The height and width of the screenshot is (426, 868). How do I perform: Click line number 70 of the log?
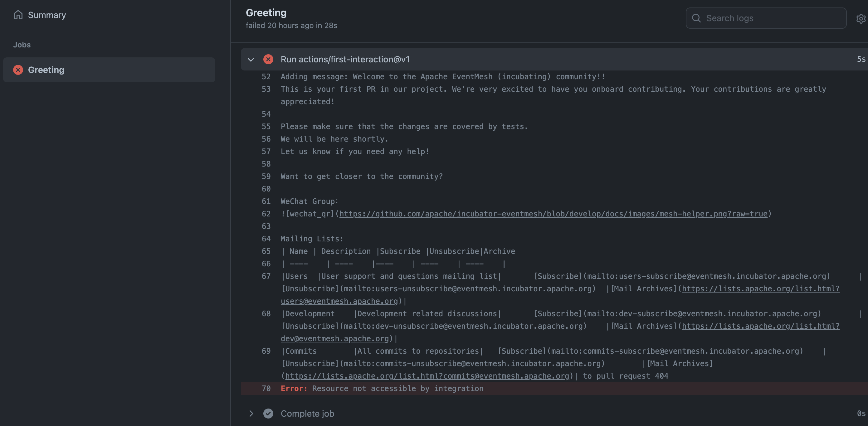click(266, 388)
